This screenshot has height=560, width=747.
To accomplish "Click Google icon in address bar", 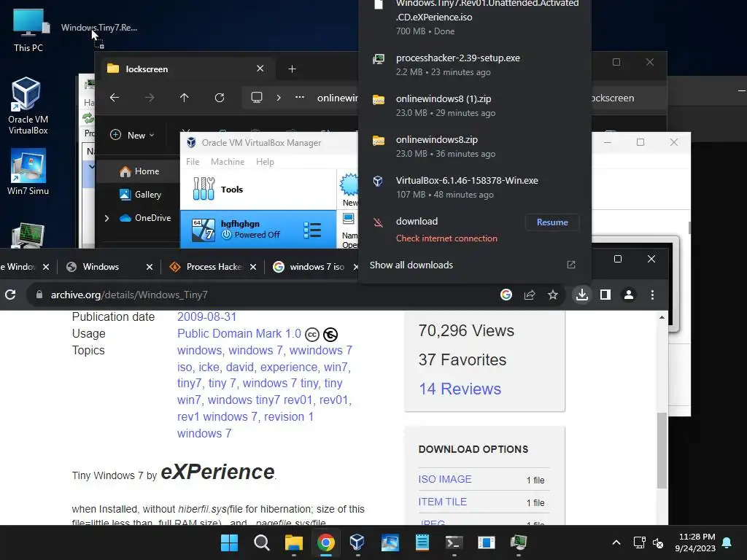I will tap(506, 295).
